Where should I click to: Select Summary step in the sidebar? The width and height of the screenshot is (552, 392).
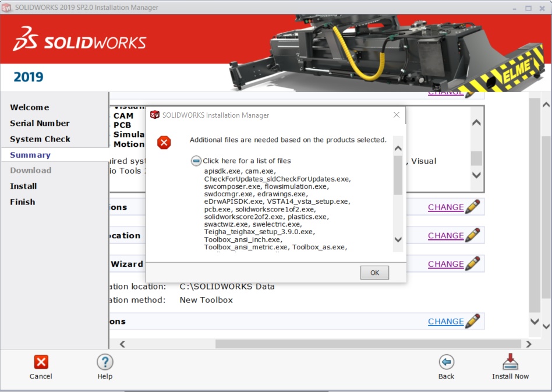click(30, 155)
